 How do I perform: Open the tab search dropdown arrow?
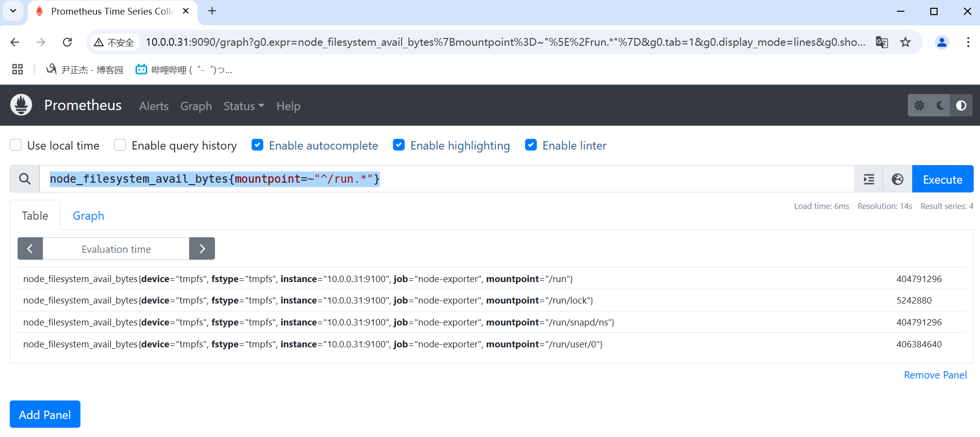point(13,11)
